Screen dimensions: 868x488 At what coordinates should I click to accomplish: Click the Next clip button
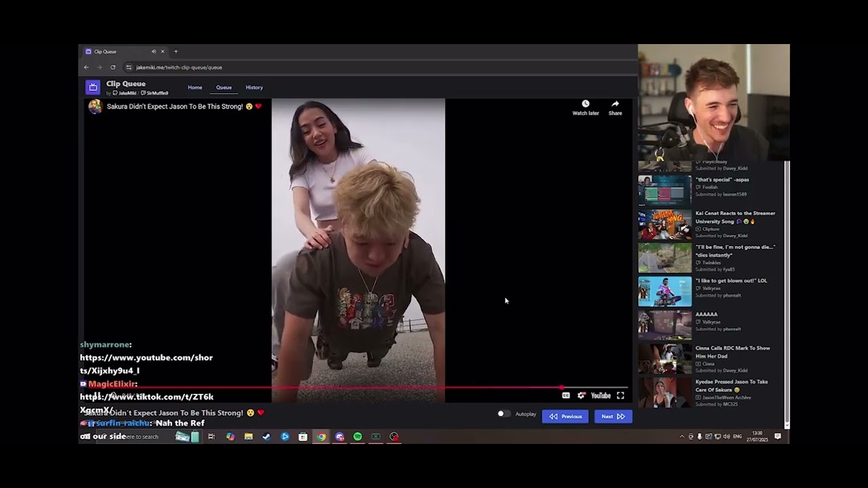point(613,416)
